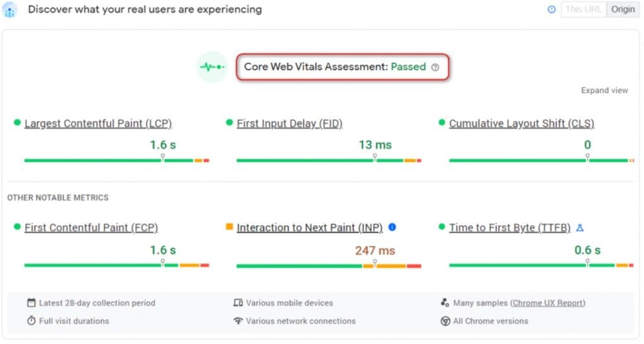Click the info icon next to This URL

click(552, 9)
